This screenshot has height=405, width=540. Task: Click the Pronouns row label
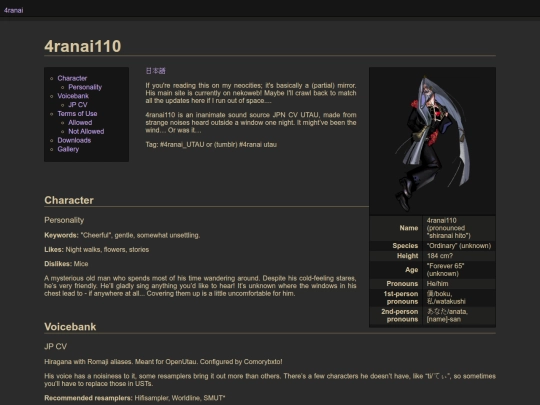402,284
